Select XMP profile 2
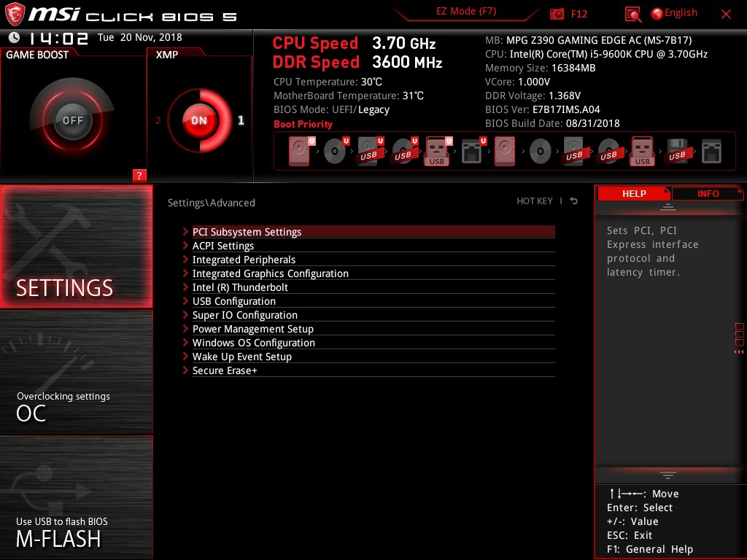747x560 pixels. pos(158,120)
